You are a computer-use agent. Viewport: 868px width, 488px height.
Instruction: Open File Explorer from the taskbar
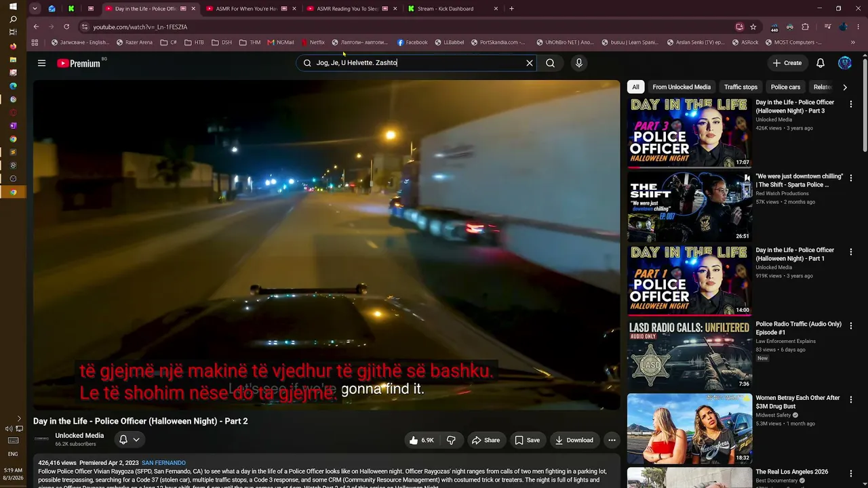(x=13, y=60)
